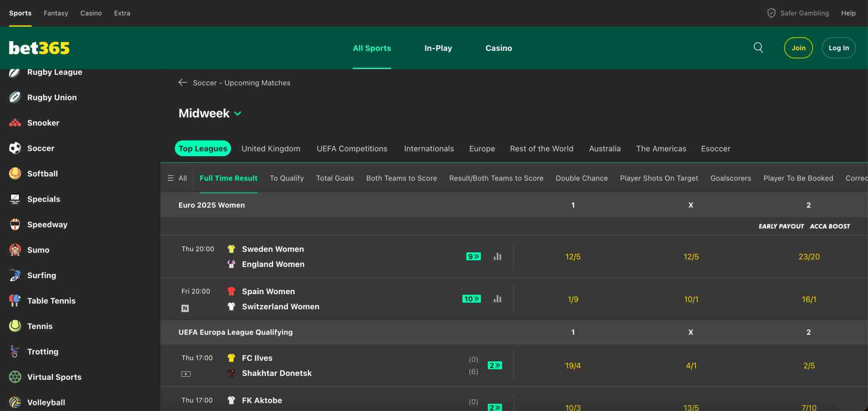868x411 pixels.
Task: Open the Esoccer tab
Action: [x=715, y=148]
